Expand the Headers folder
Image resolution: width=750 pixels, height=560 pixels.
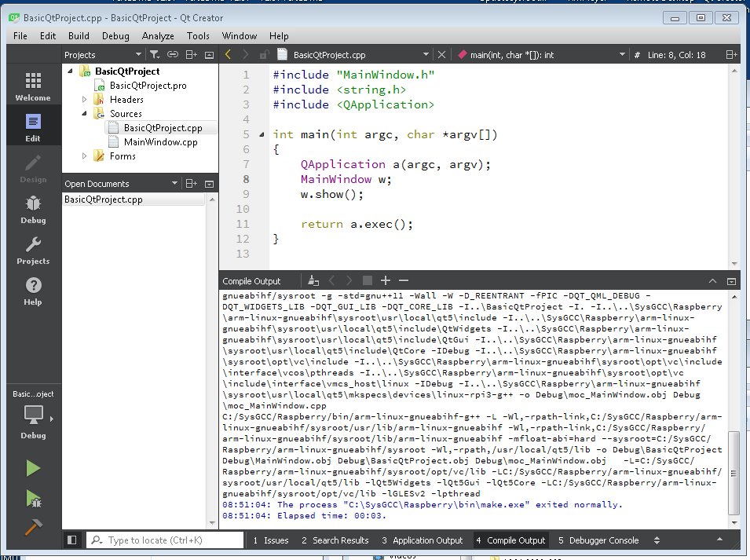coord(84,100)
